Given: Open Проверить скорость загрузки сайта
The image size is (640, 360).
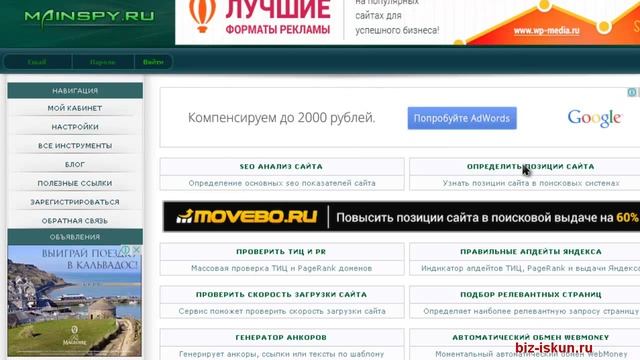Looking at the screenshot, I should pos(281,295).
